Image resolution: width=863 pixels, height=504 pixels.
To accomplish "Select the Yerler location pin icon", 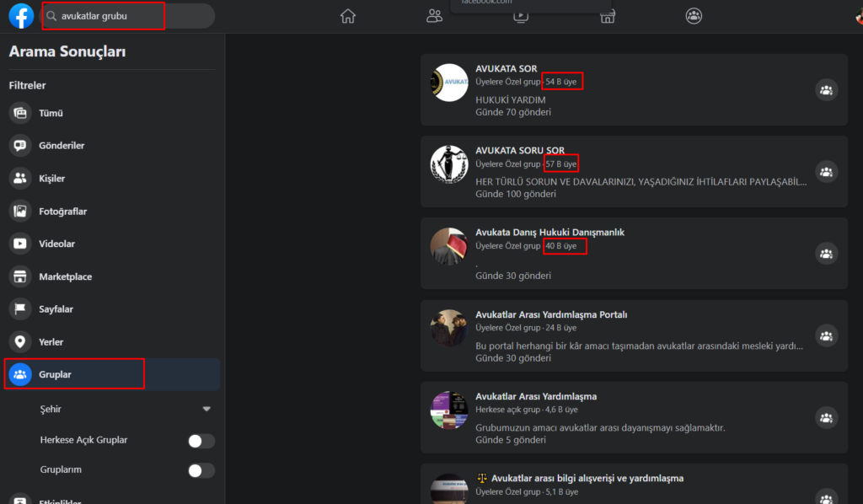I will (x=20, y=341).
